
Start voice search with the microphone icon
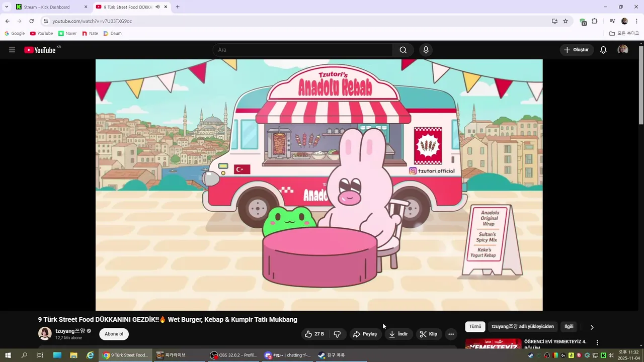[426, 50]
